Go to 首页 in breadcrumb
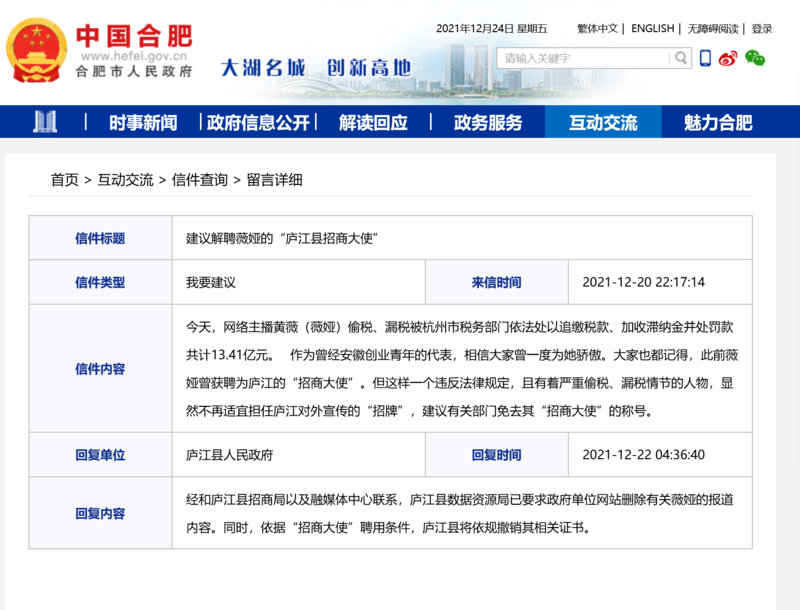Screen dimensions: 800x610 tap(65, 180)
